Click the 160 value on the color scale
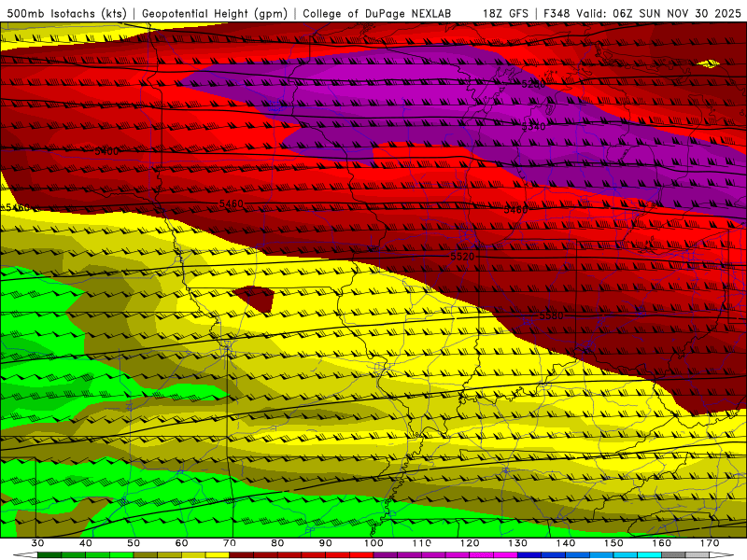 tap(662, 543)
